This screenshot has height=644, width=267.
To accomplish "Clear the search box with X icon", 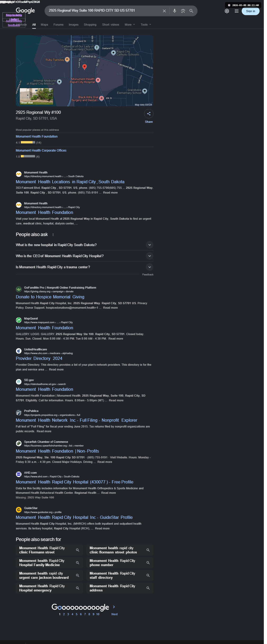I will pyautogui.click(x=164, y=11).
